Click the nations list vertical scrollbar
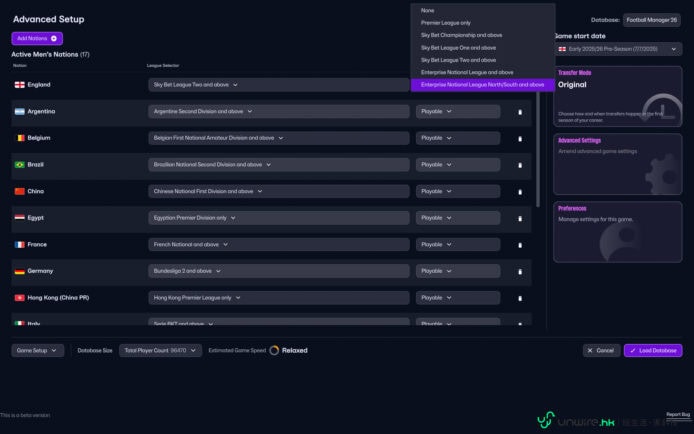The height and width of the screenshot is (434, 694). pyautogui.click(x=538, y=148)
